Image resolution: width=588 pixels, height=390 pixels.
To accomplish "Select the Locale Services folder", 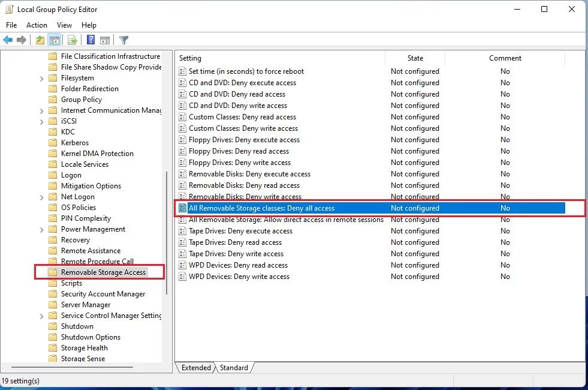I will point(85,164).
